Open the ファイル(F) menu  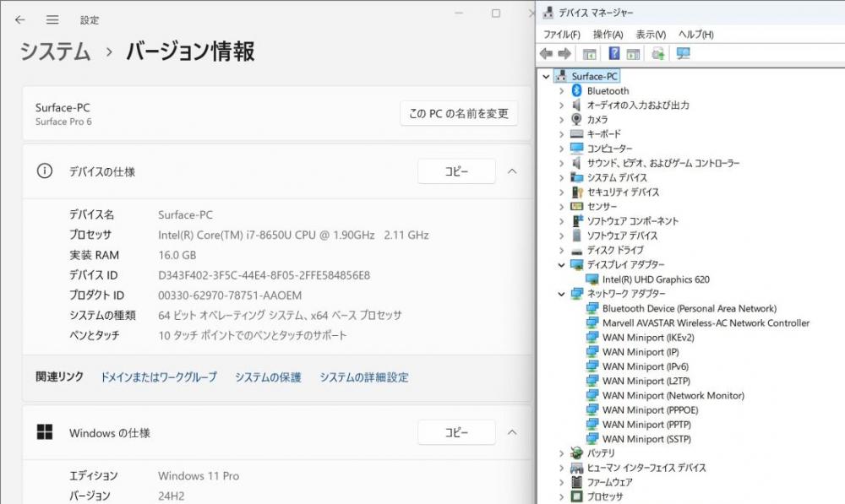click(x=562, y=35)
